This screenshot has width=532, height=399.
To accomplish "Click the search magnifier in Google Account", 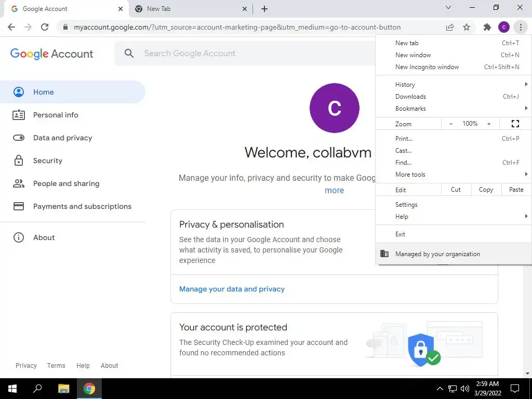I will pos(129,54).
